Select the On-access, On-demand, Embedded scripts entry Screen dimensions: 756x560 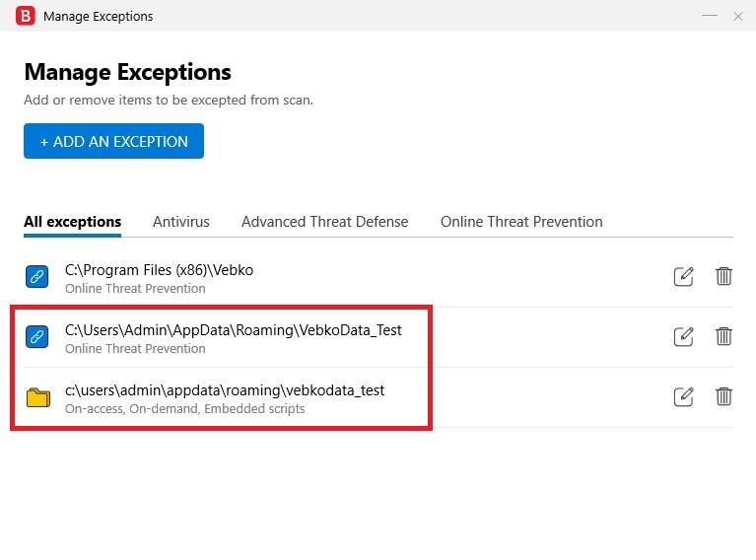point(184,408)
